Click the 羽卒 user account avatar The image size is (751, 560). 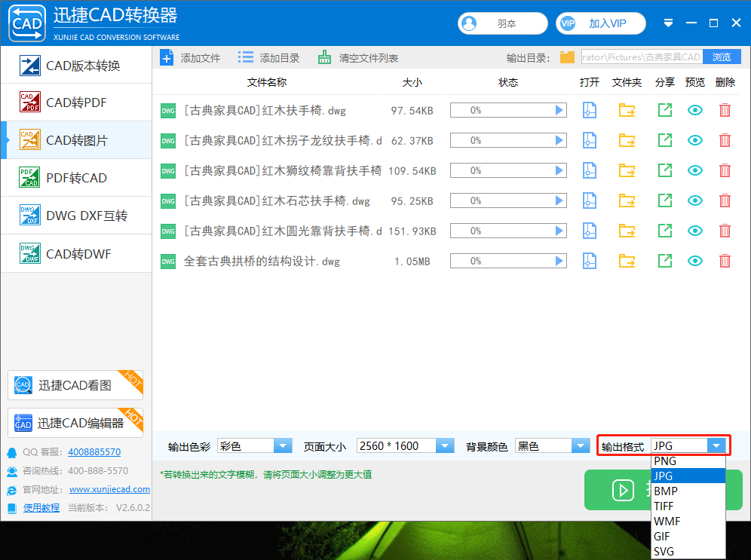tap(469, 23)
